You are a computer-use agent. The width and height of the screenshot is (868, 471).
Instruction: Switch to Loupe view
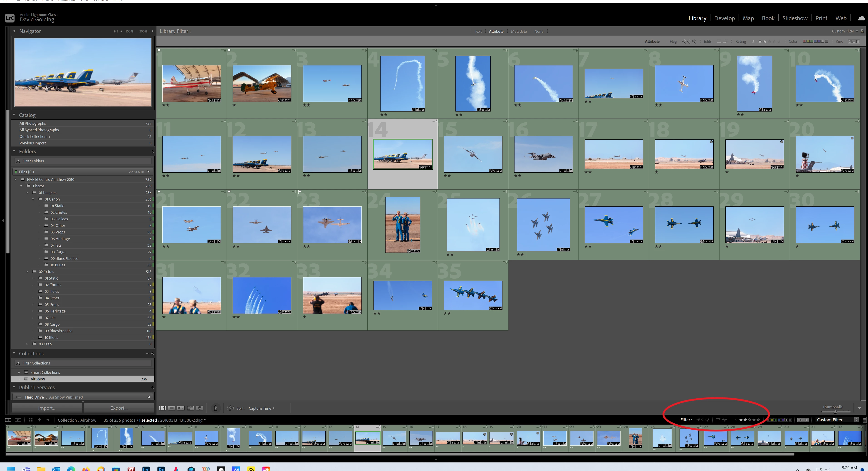[171, 408]
